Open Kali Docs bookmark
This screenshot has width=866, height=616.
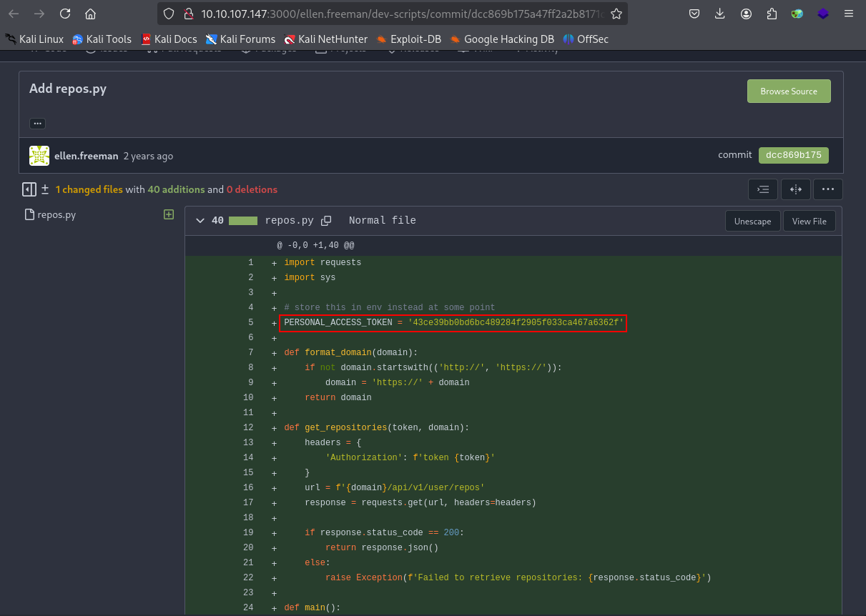(x=169, y=39)
